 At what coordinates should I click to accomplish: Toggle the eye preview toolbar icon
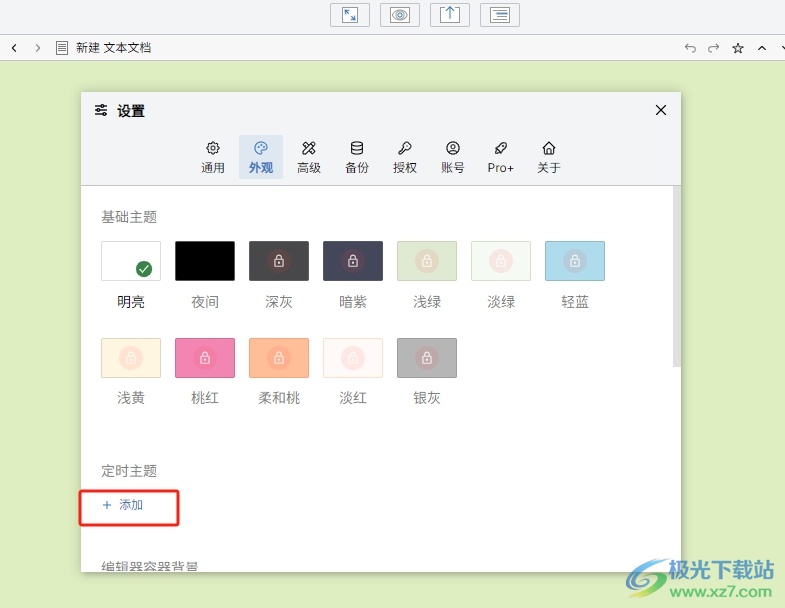[x=400, y=15]
